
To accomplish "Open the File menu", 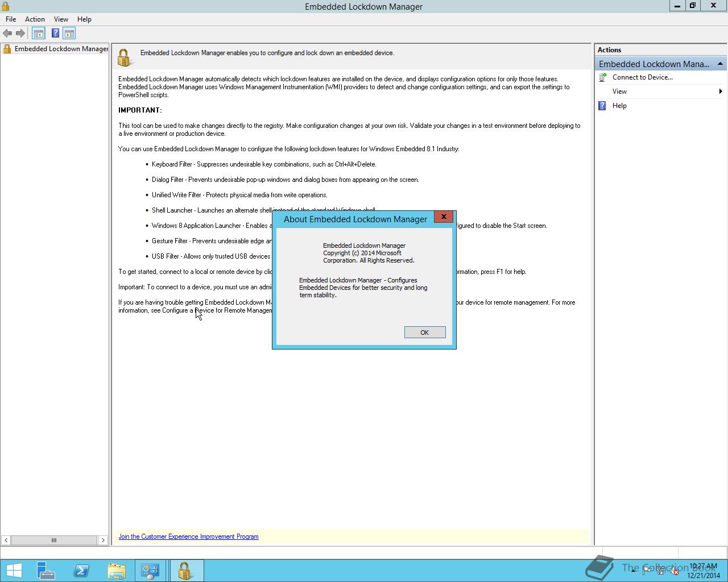I will coord(11,19).
